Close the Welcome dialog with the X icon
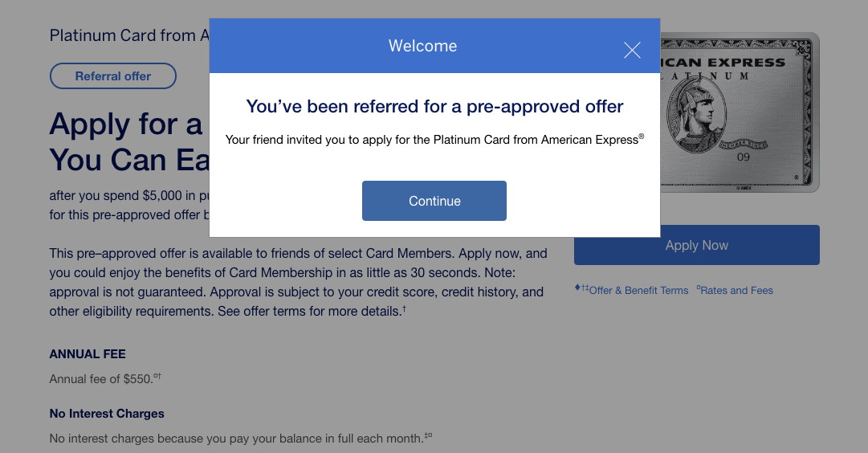 632,51
